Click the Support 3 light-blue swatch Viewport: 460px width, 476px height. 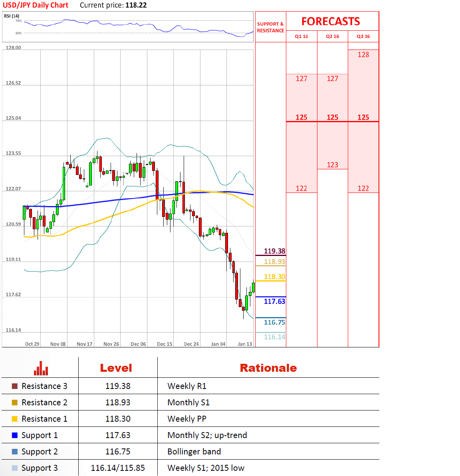[x=14, y=468]
